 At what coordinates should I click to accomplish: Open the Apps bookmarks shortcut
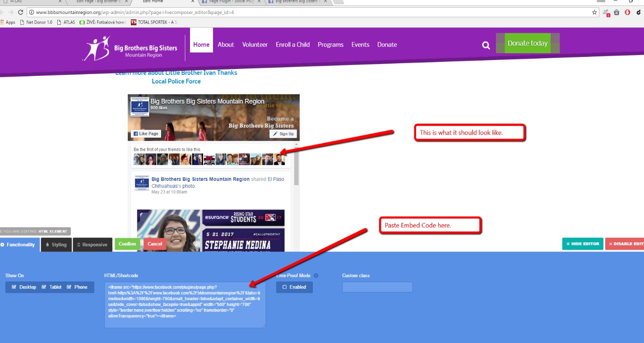pyautogui.click(x=8, y=22)
